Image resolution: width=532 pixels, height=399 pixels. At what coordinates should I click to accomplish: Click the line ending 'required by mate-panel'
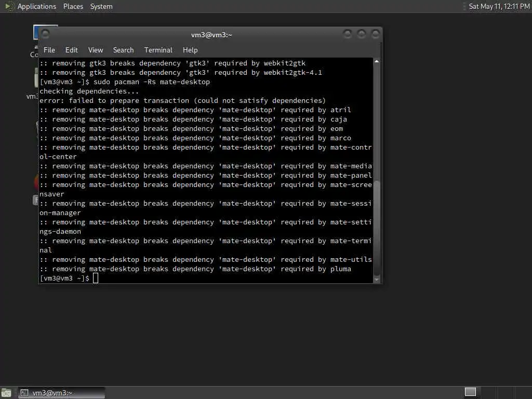(x=206, y=176)
